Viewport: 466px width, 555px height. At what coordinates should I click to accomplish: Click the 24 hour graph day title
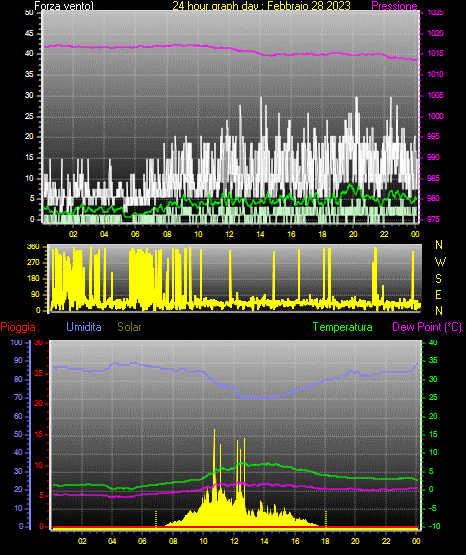tap(261, 6)
